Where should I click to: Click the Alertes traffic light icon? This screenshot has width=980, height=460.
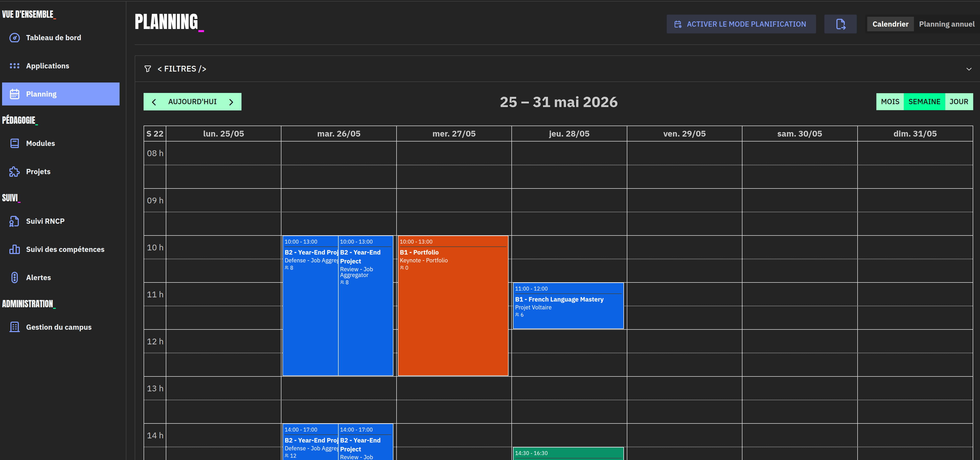[x=14, y=277]
